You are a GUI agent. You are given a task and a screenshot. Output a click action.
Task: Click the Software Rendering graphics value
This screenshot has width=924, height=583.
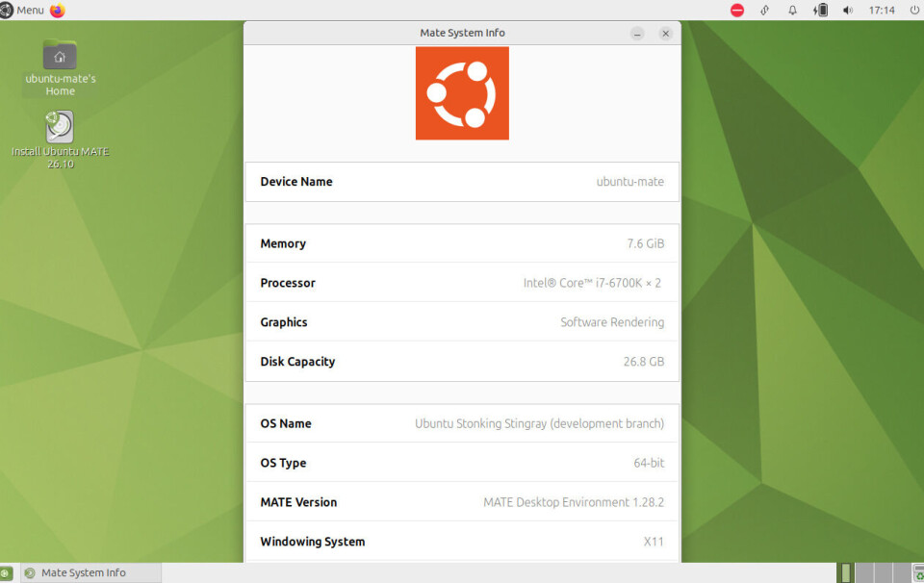pos(612,322)
